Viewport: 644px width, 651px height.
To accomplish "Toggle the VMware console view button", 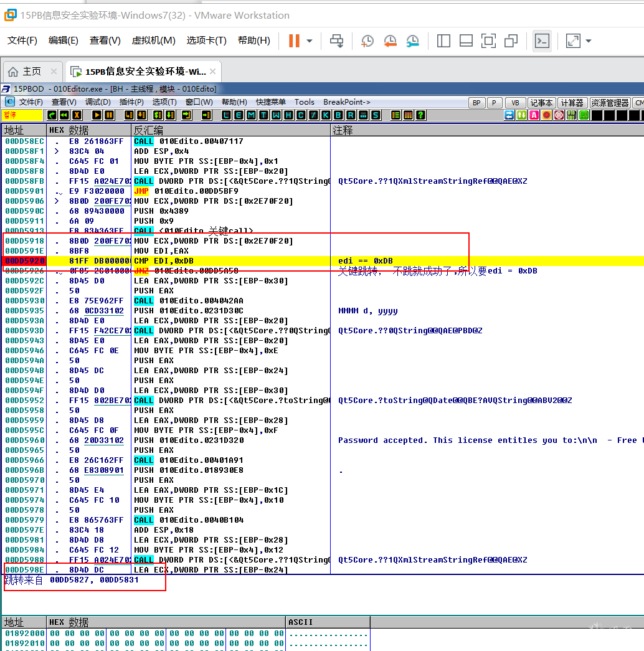I will coord(542,40).
